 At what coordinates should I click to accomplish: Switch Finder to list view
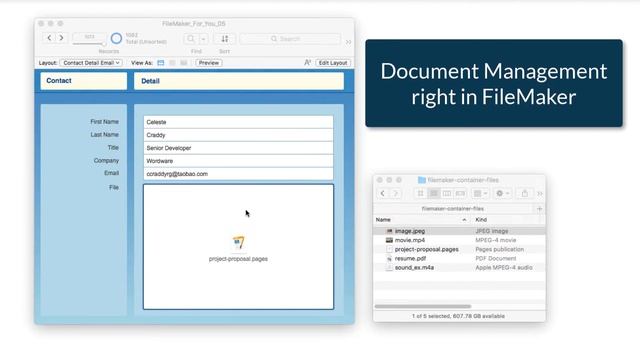tap(434, 193)
